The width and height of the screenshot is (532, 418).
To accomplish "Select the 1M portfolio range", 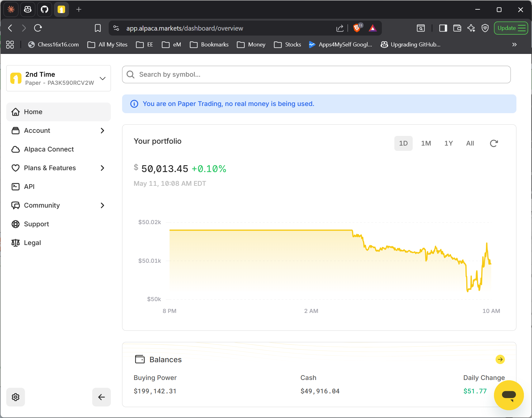I will (426, 143).
